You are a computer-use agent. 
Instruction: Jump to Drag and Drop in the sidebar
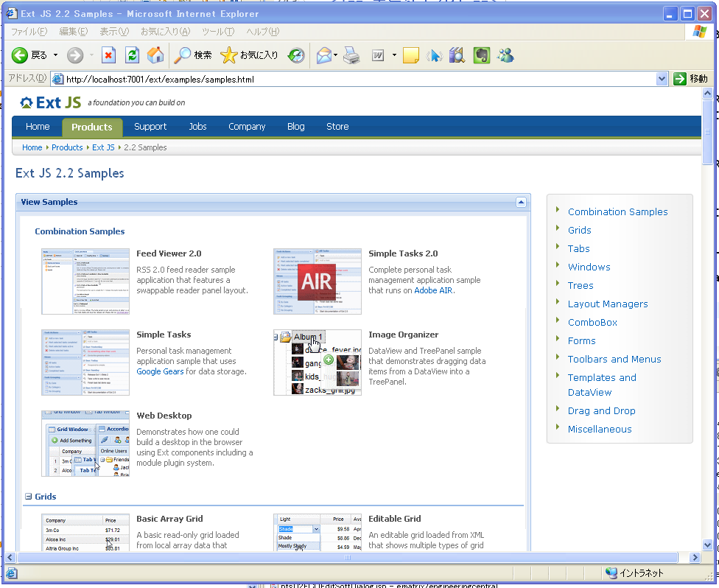602,411
